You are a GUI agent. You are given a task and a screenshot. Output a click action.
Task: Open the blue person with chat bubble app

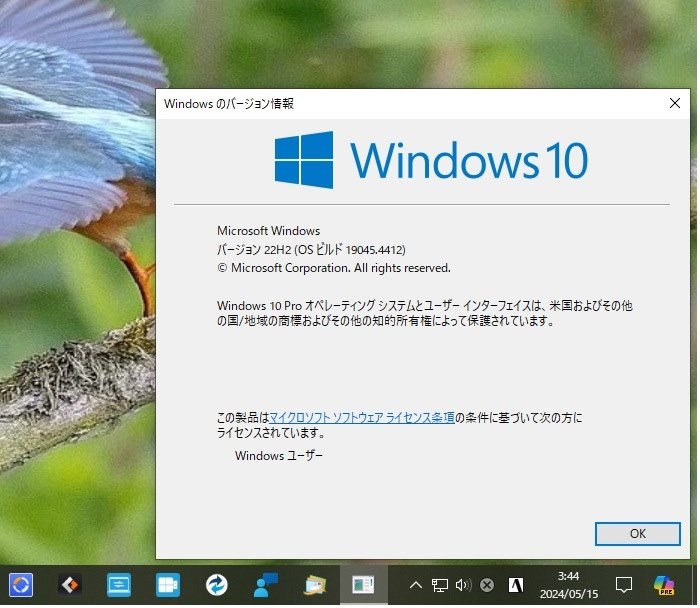click(266, 585)
